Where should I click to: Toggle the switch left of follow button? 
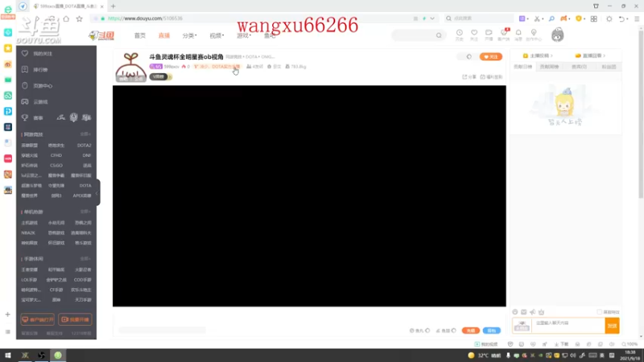(467, 56)
